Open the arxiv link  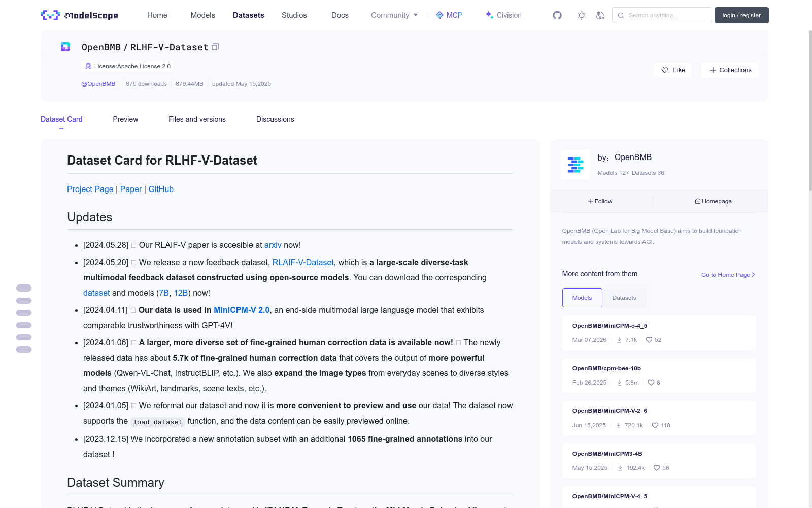[x=273, y=245]
